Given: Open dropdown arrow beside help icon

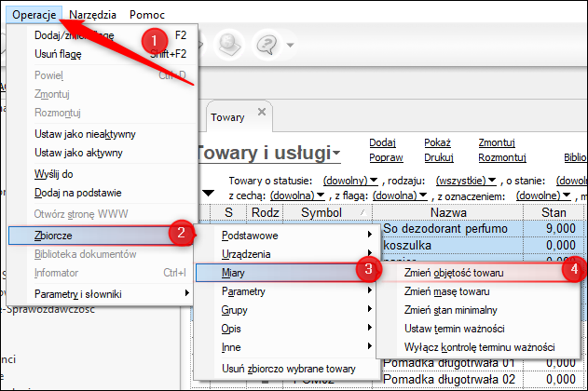Looking at the screenshot, I should coord(290,45).
